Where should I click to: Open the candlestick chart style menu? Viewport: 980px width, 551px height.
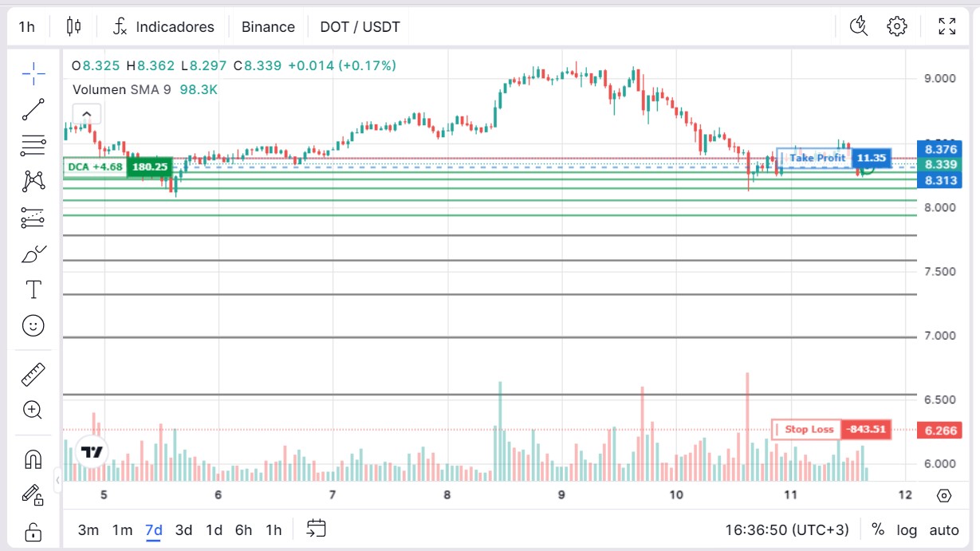[73, 26]
